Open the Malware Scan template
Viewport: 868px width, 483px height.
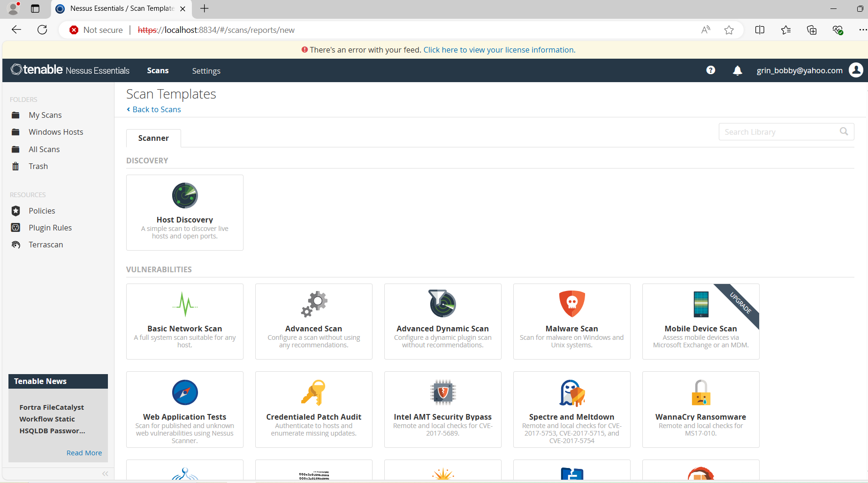571,321
